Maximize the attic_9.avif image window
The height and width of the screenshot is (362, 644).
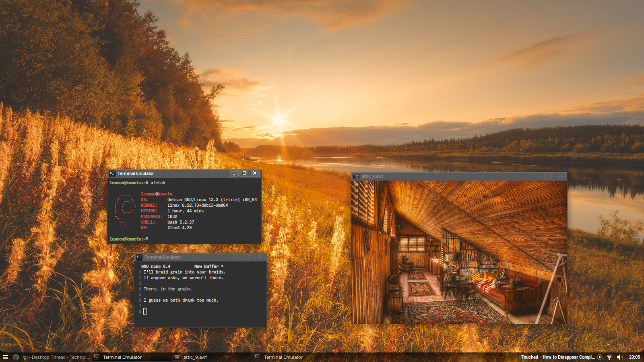point(550,176)
